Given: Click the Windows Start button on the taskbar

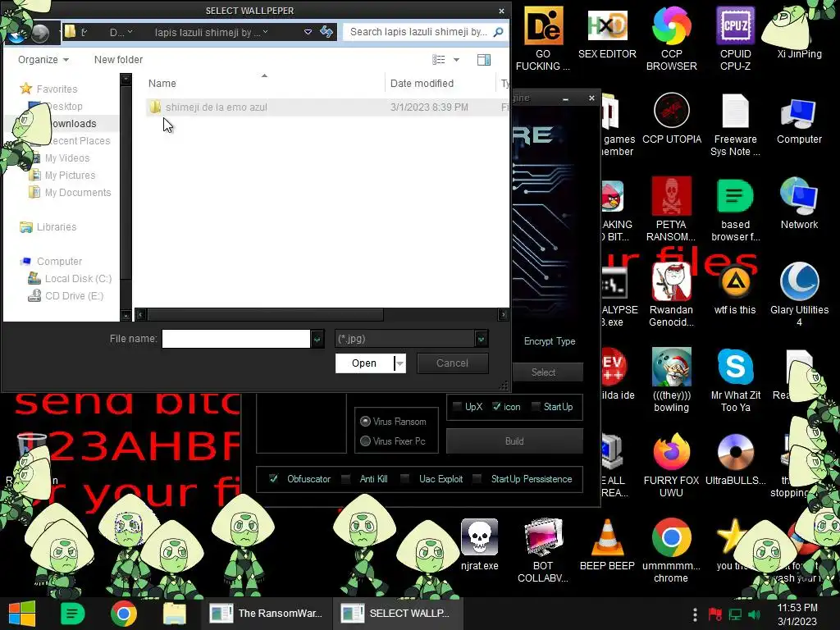Looking at the screenshot, I should tap(22, 614).
